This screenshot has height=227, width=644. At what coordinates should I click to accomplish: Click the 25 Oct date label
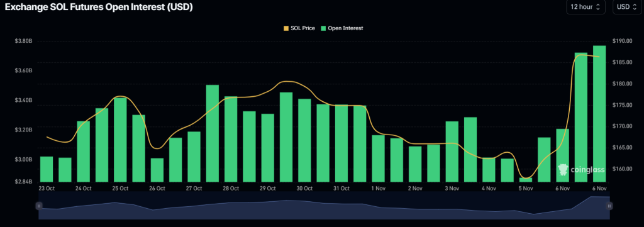tap(120, 189)
